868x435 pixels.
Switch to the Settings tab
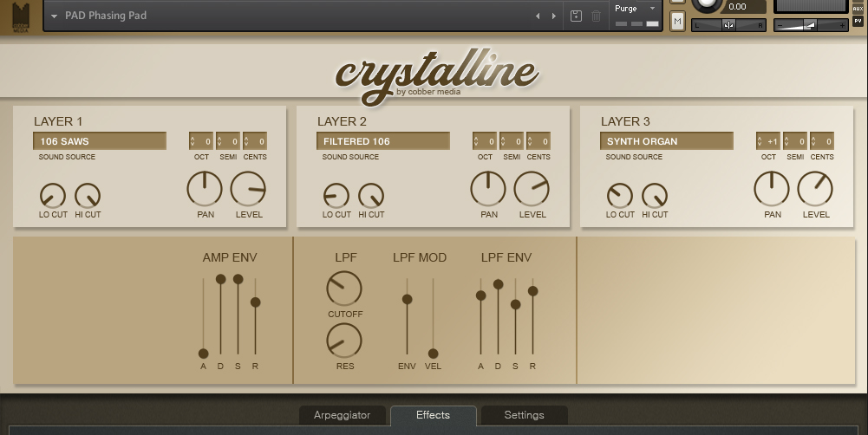524,415
